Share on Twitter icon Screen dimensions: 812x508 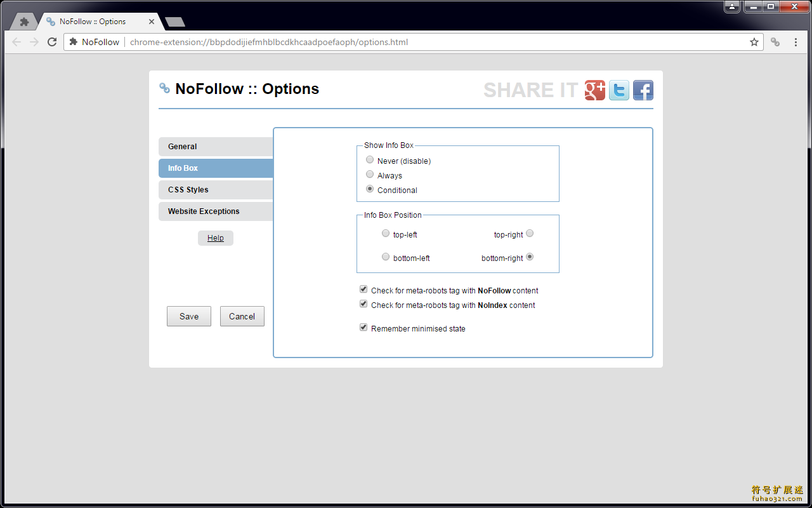[x=619, y=90]
